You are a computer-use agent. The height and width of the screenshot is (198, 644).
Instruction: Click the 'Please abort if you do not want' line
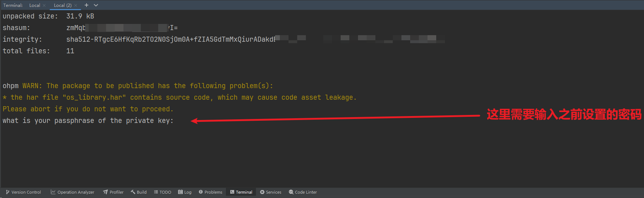pyautogui.click(x=88, y=109)
